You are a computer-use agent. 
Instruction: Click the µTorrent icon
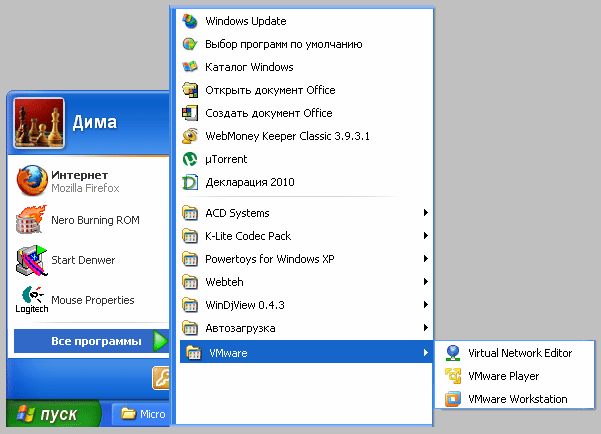pyautogui.click(x=190, y=159)
